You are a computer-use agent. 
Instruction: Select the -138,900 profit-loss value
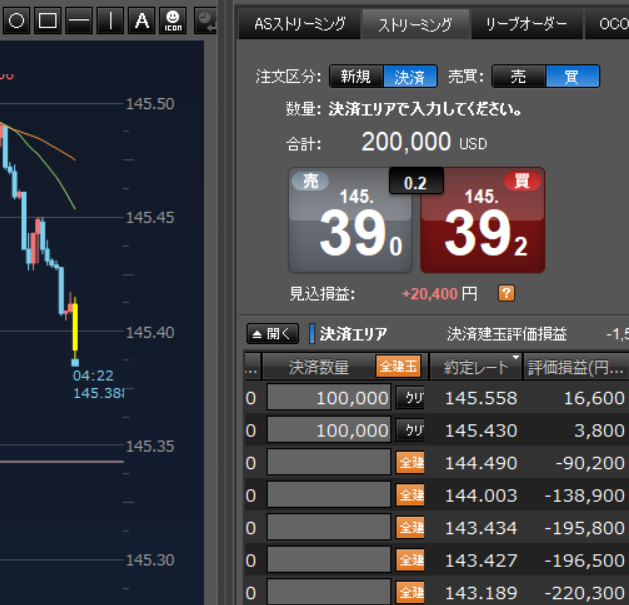point(584,495)
